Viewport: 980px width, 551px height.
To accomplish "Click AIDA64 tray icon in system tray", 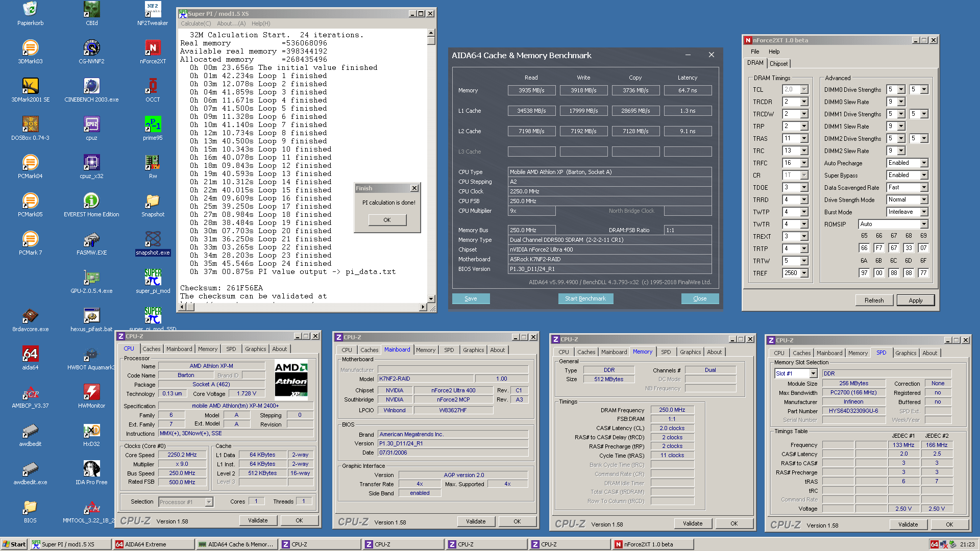I will click(934, 544).
